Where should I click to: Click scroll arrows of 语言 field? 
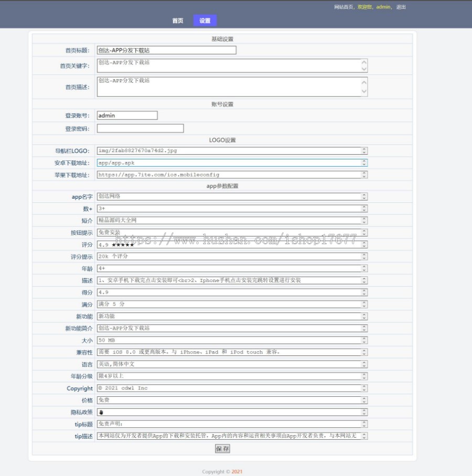(364, 364)
